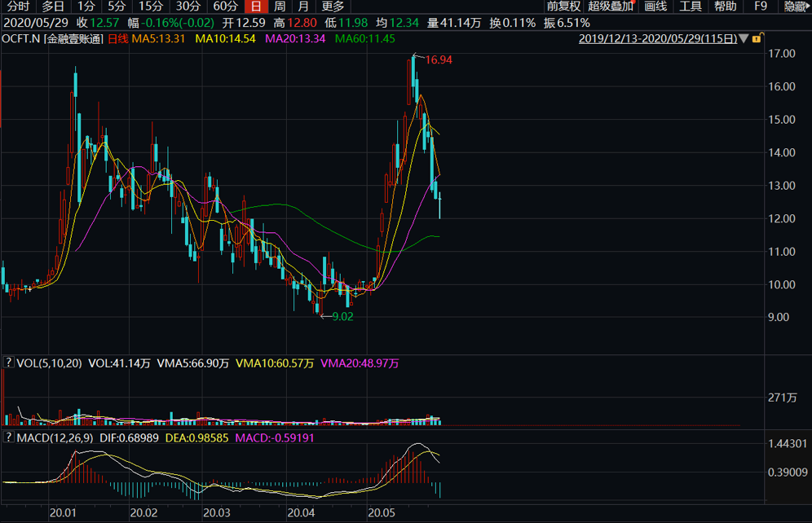The image size is (812, 523).
Task: Click the MA5 moving average label
Action: (159, 38)
